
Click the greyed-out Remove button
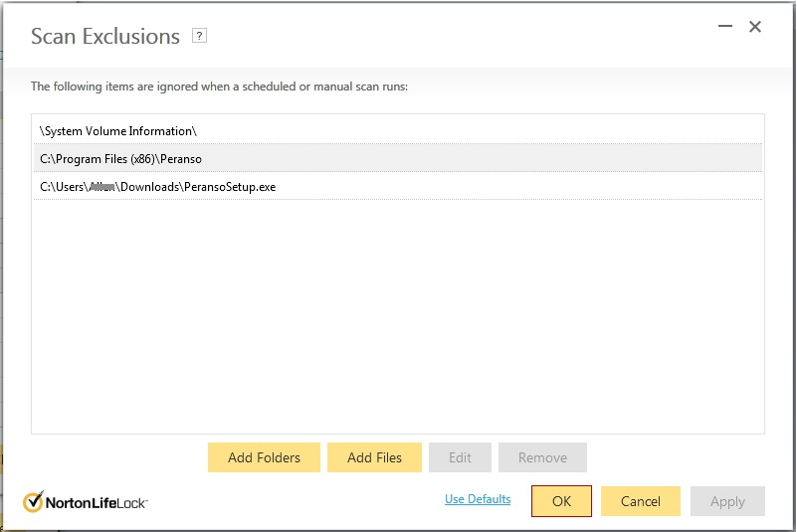[x=542, y=457]
